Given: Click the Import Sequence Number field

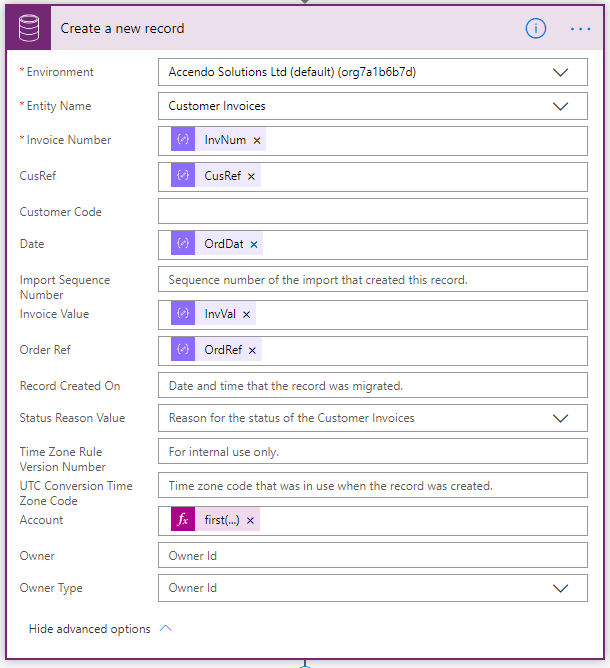Looking at the screenshot, I should [372, 280].
